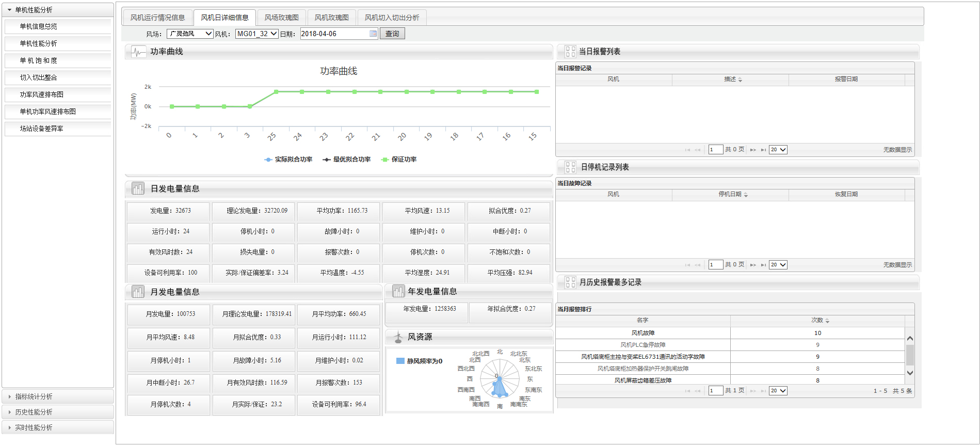
Task: Open page size dropdown in 当日报警记录
Action: pos(778,150)
